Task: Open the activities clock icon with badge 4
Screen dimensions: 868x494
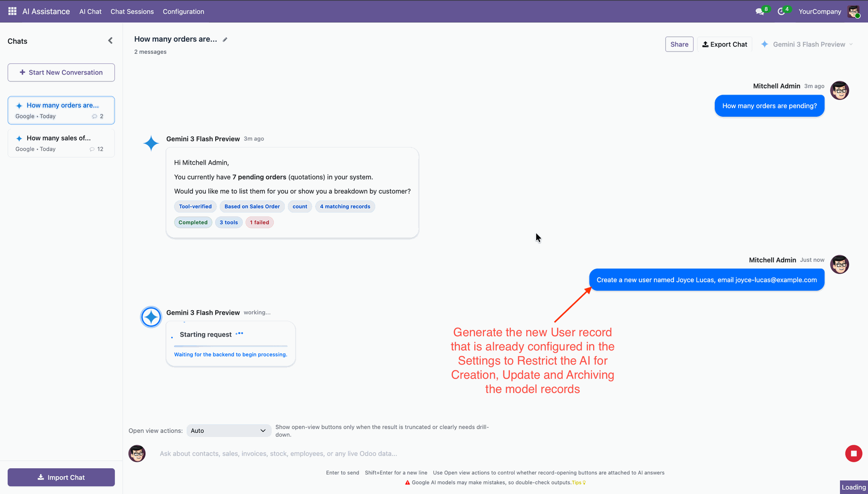Action: pos(781,11)
